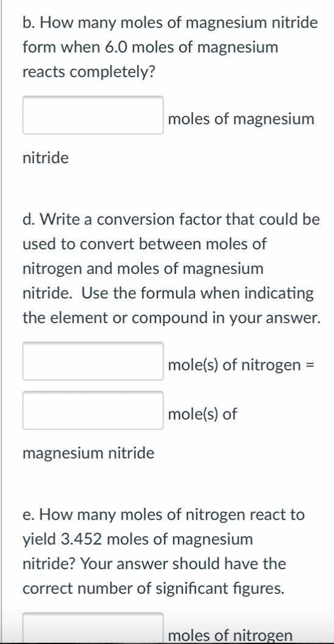Click the 'magnesium nitride' label under question d
This screenshot has width=334, height=644.
[88, 453]
